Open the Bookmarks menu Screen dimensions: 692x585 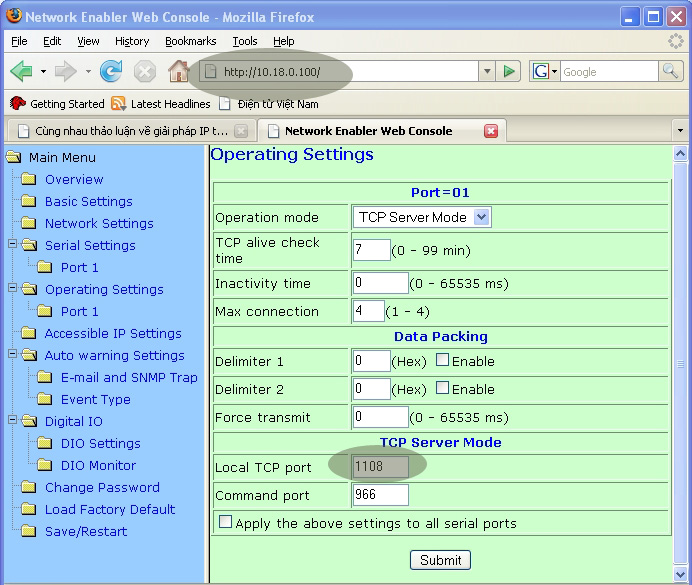(190, 41)
